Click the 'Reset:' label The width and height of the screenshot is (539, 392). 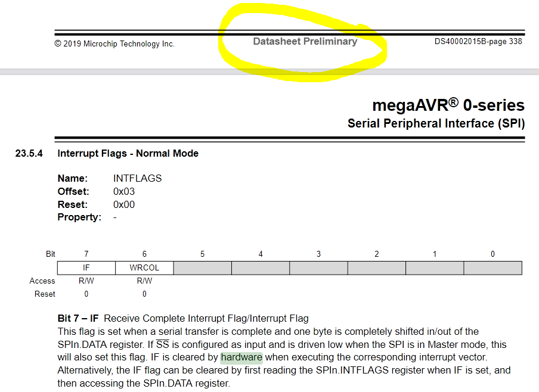pyautogui.click(x=73, y=204)
